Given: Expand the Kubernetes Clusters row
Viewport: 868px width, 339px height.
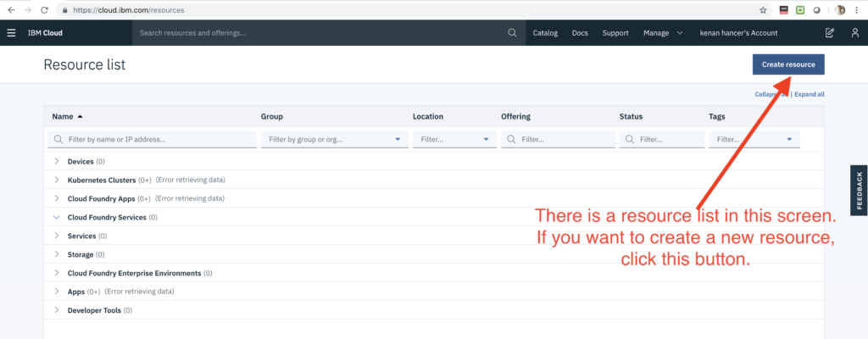Looking at the screenshot, I should [57, 180].
